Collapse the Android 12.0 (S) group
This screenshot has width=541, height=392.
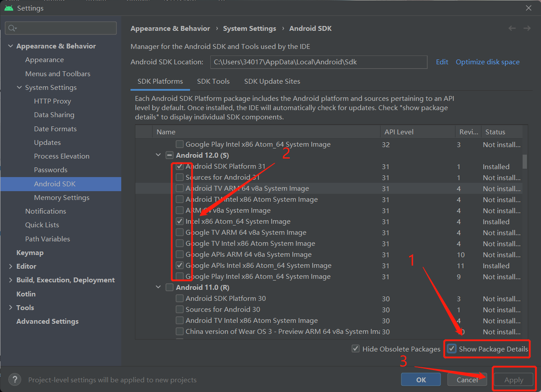[158, 155]
